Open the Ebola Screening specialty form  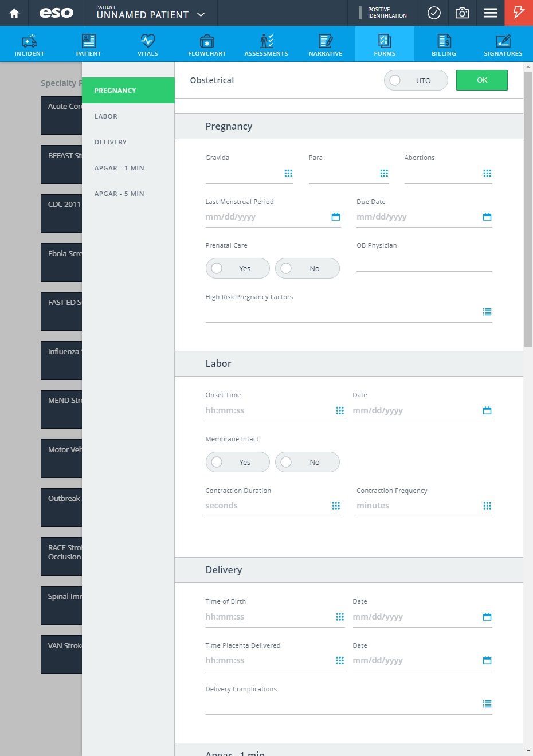point(61,263)
